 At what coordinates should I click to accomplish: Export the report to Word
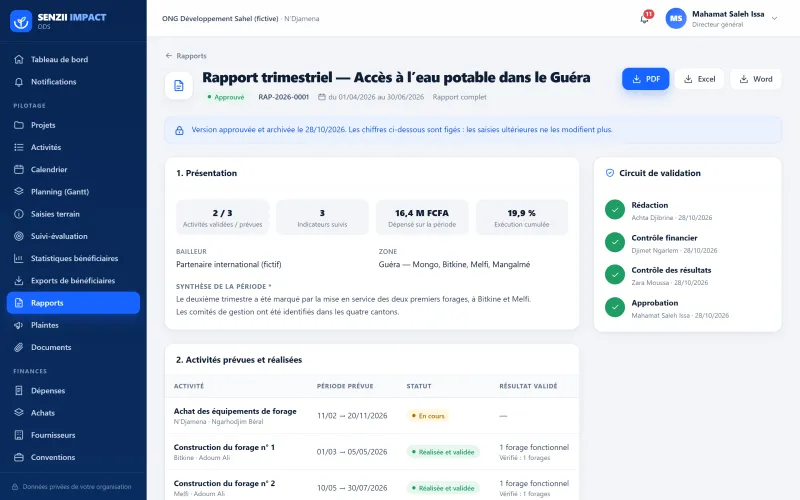click(x=755, y=79)
